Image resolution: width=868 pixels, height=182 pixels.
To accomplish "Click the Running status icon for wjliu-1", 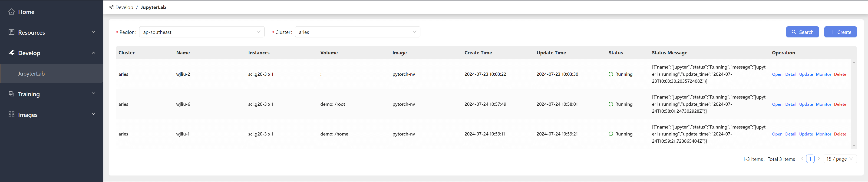I will 611,134.
